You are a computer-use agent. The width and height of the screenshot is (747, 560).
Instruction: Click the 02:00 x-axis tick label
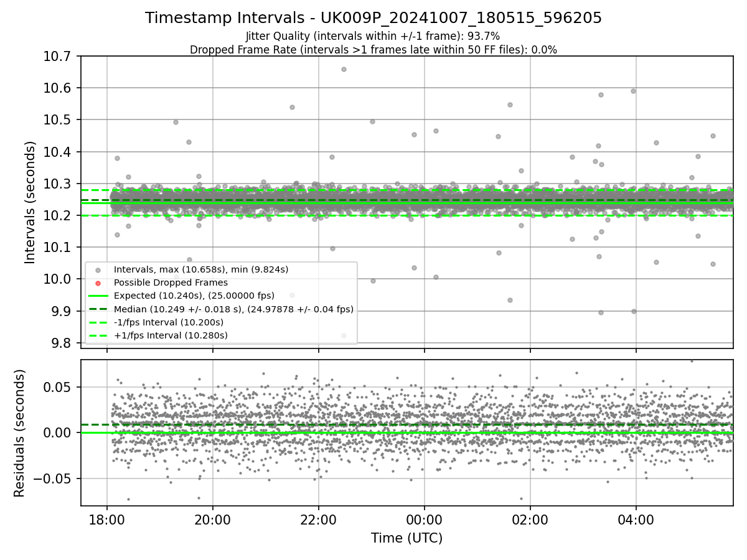(x=530, y=520)
